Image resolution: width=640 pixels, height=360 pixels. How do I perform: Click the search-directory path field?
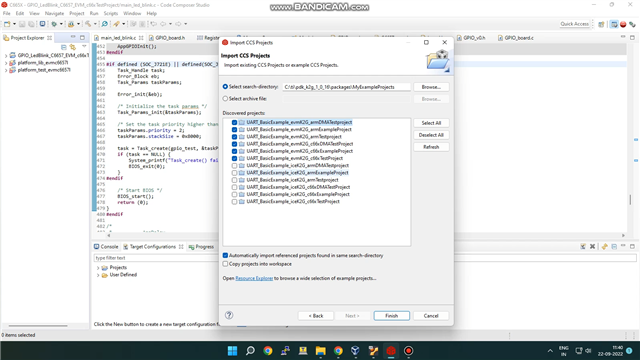[347, 87]
